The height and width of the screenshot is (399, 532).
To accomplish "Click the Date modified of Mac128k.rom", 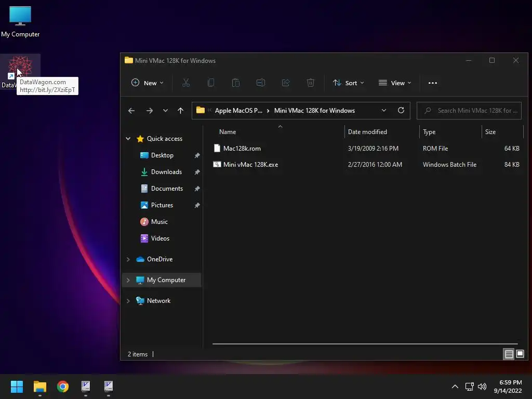I will click(373, 148).
